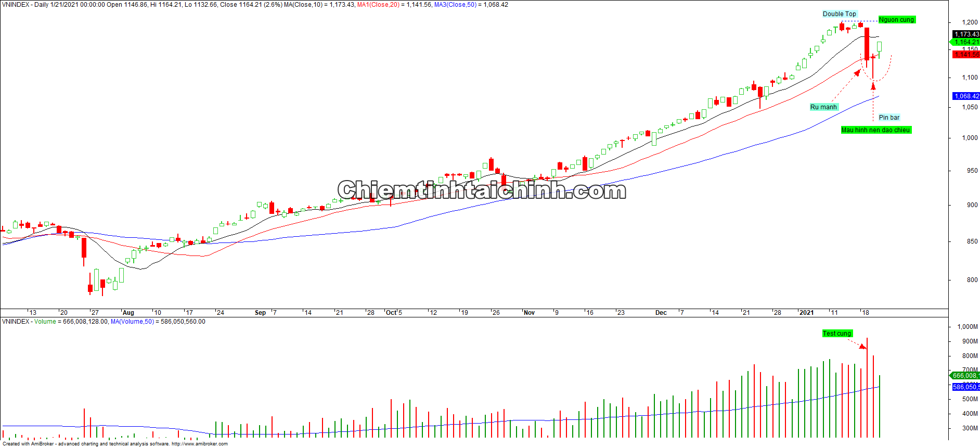Click the red arrow above Pin bar label

[x=873, y=87]
